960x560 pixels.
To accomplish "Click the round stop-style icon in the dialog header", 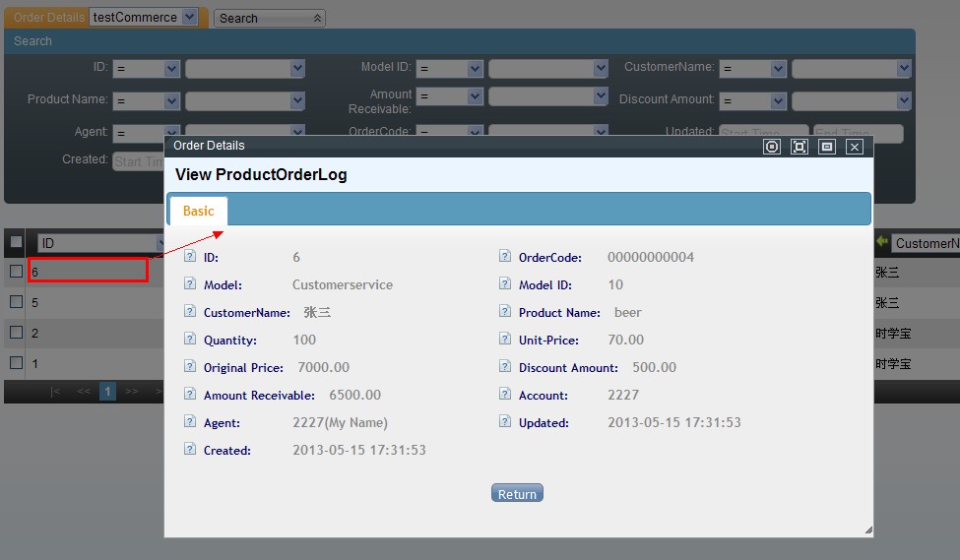I will click(772, 147).
